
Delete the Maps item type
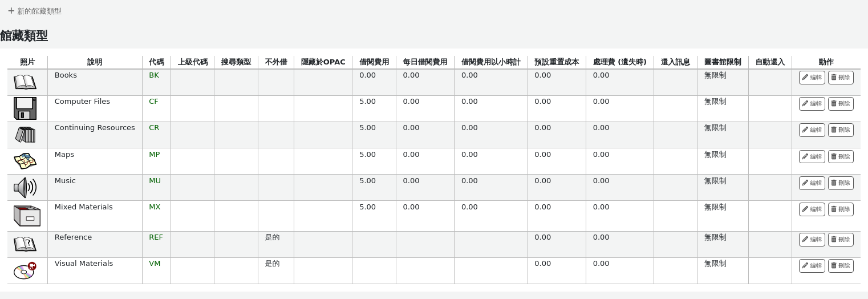click(x=841, y=157)
